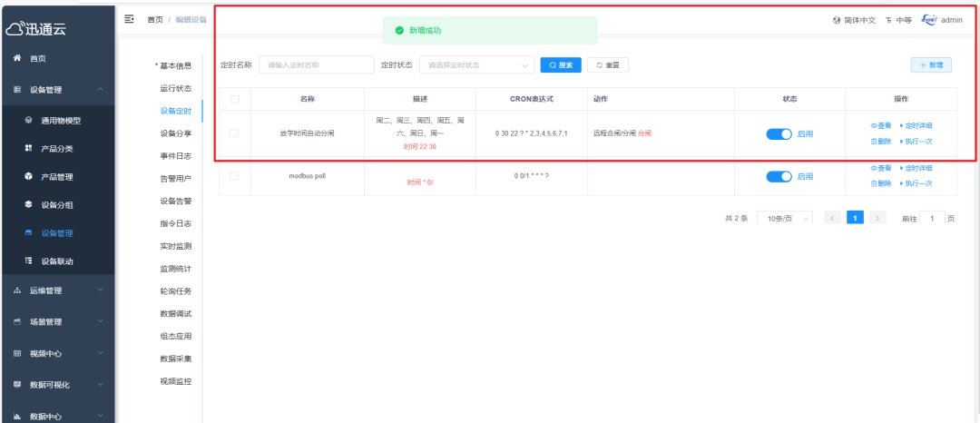Expand the 视频中心 menu
980x423 pixels.
(57, 354)
